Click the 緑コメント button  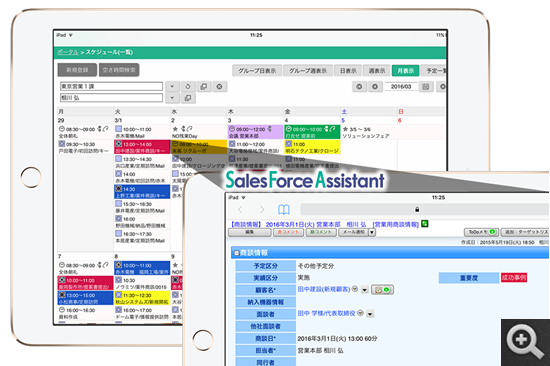point(321,232)
